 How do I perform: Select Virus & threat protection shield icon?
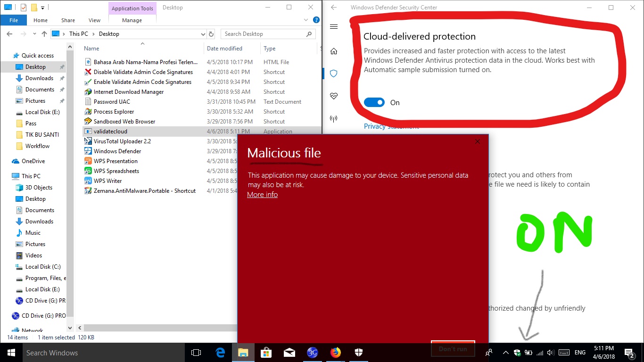pyautogui.click(x=334, y=74)
